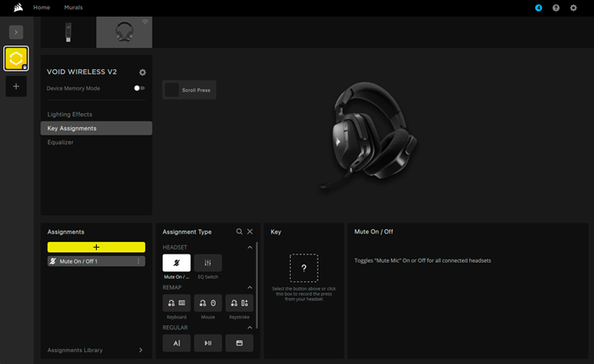The width and height of the screenshot is (594, 364).
Task: Open the Equalizer section
Action: click(61, 142)
